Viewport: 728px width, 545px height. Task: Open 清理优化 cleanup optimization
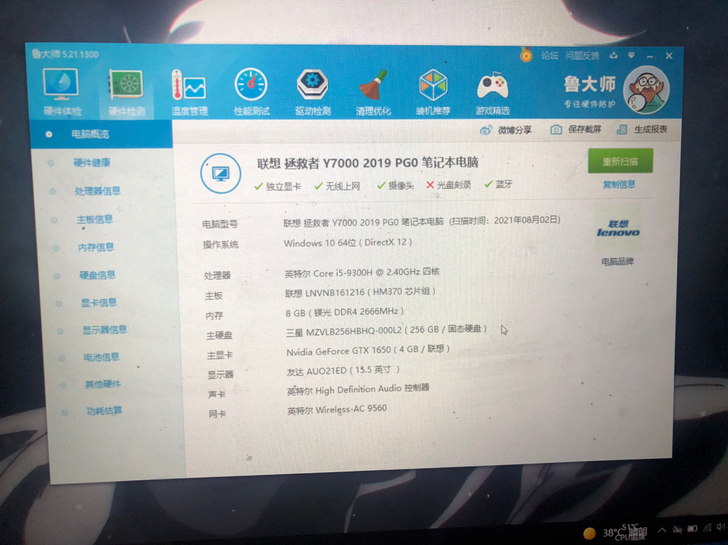(x=373, y=91)
